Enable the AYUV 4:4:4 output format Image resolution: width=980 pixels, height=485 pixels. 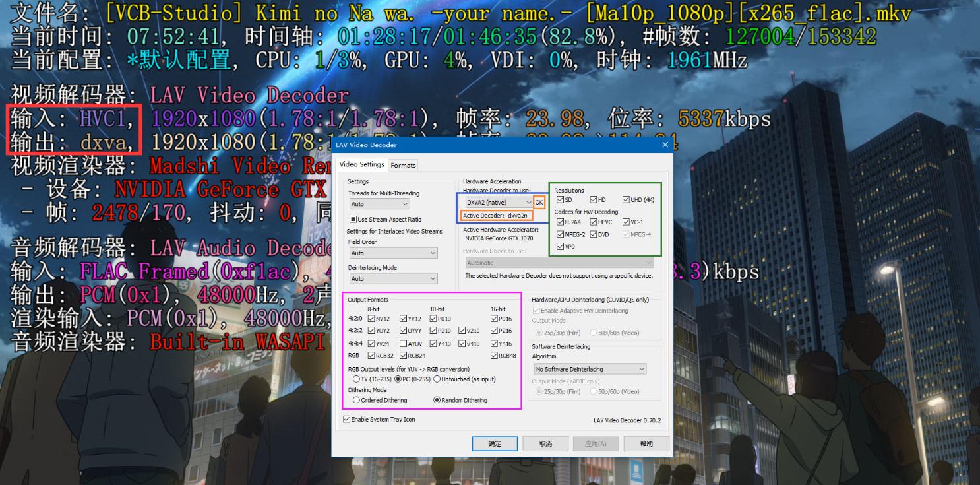404,343
